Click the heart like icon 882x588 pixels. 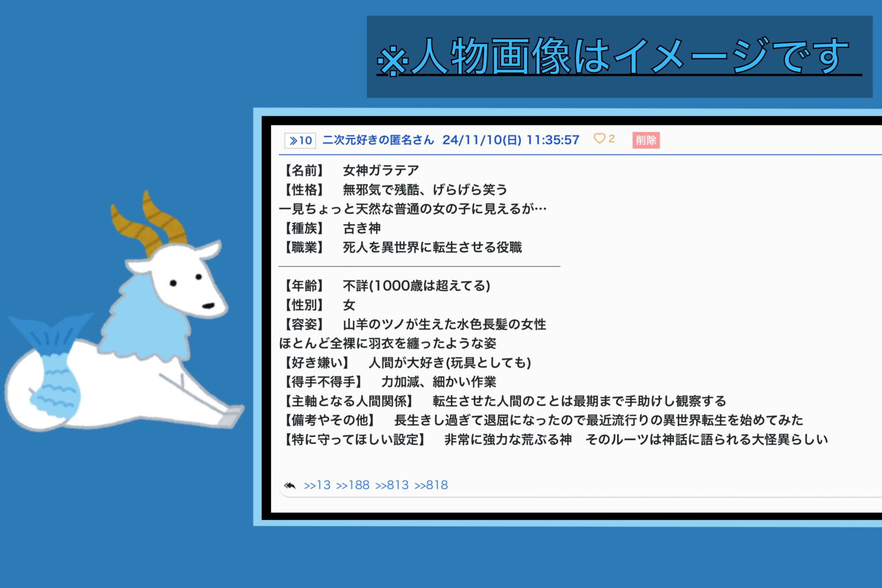click(x=599, y=139)
